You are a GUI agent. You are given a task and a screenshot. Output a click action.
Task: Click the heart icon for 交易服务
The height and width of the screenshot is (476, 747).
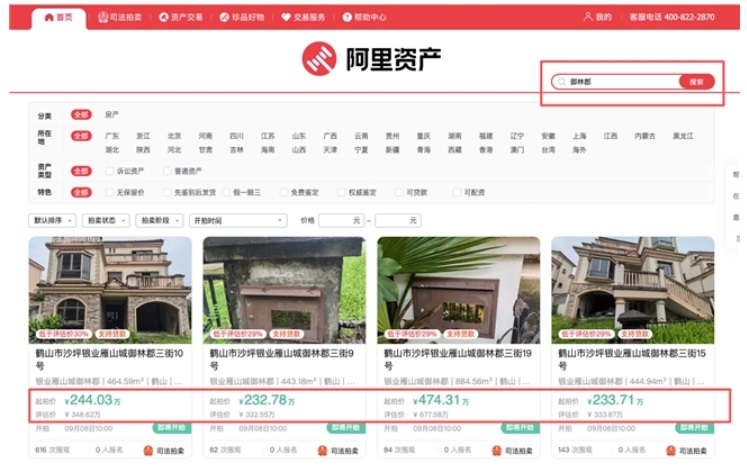tap(286, 17)
